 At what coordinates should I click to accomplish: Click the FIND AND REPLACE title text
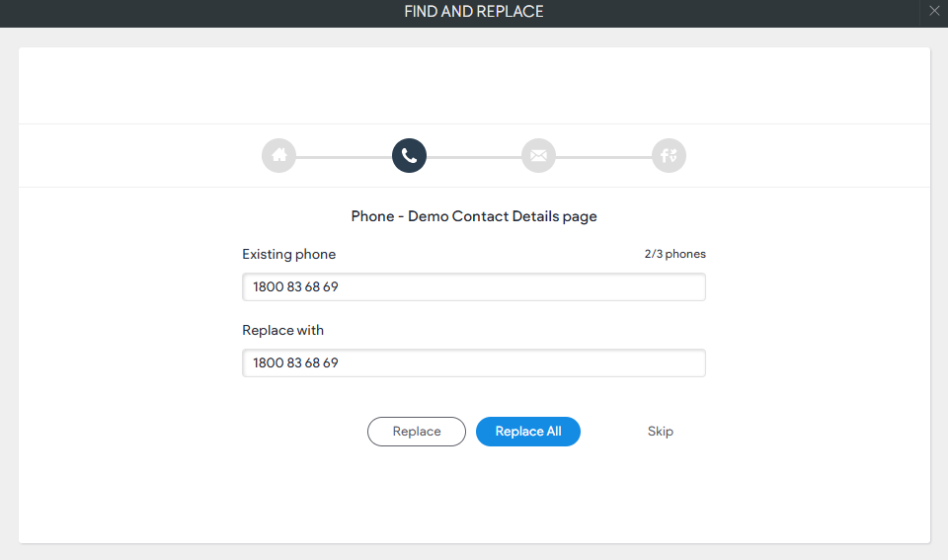(x=474, y=12)
